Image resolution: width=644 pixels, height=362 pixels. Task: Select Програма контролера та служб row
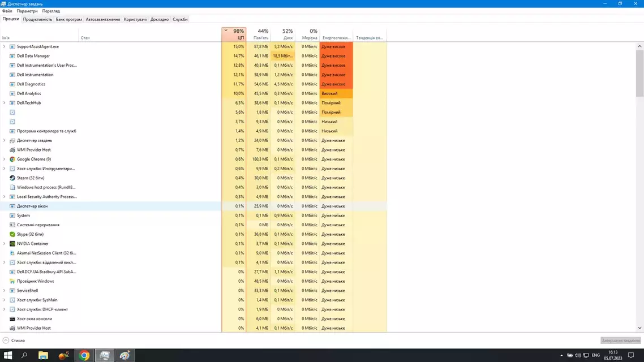click(193, 131)
